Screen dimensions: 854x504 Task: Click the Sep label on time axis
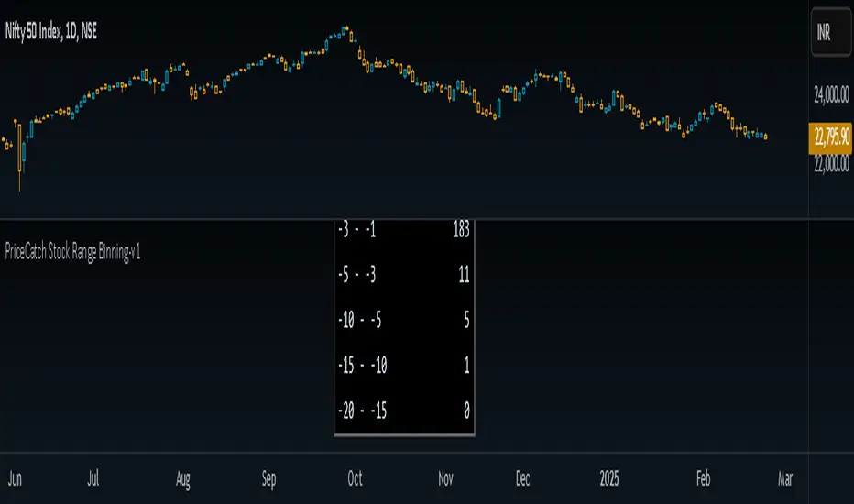pyautogui.click(x=269, y=479)
